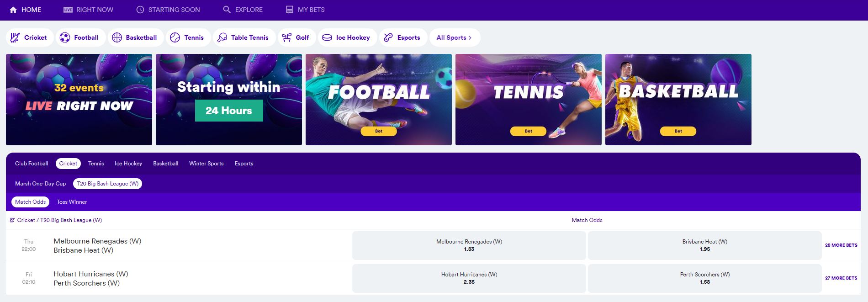Click the Home house icon

tap(13, 10)
